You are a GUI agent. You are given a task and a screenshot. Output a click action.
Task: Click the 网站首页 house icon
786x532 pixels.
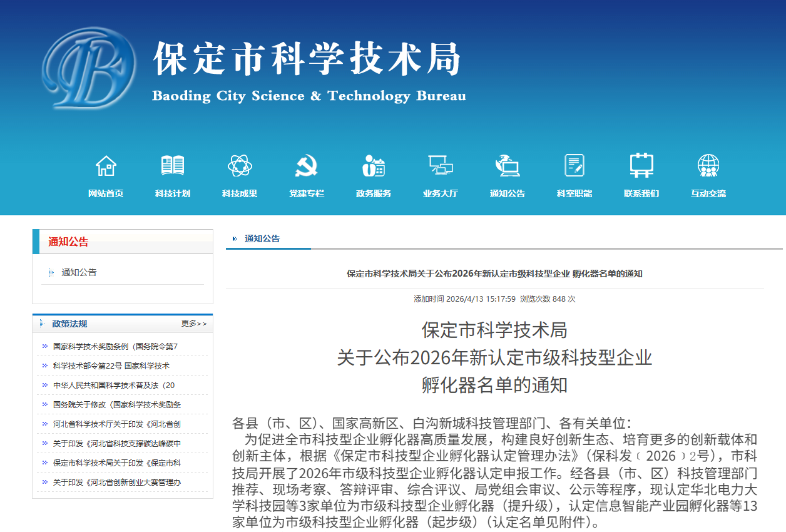click(x=106, y=166)
